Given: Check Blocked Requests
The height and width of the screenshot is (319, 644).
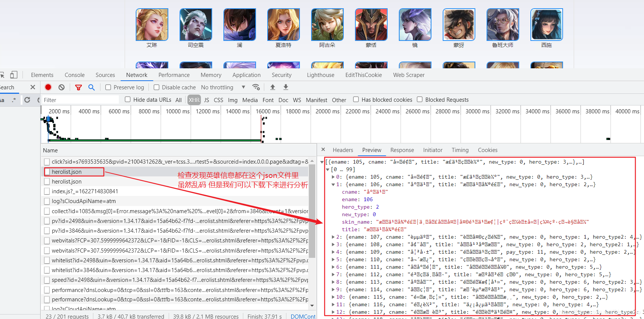Looking at the screenshot, I should click(x=419, y=99).
